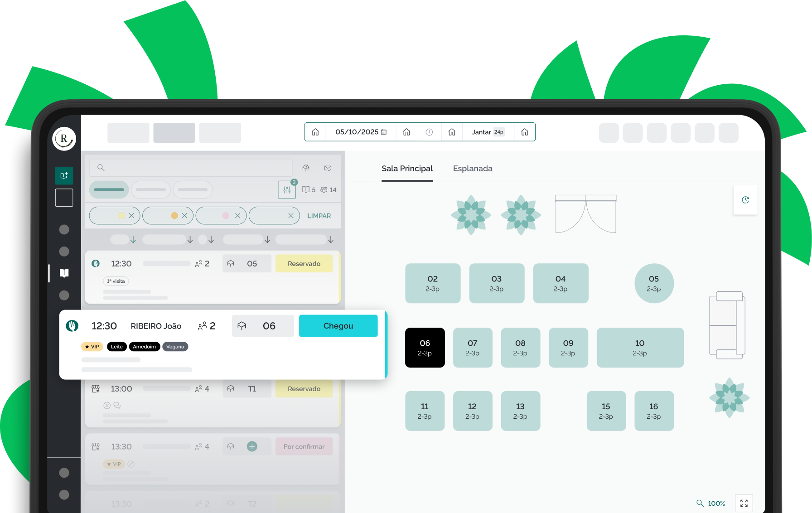Open the 05/10/2025 date picker

tap(361, 132)
